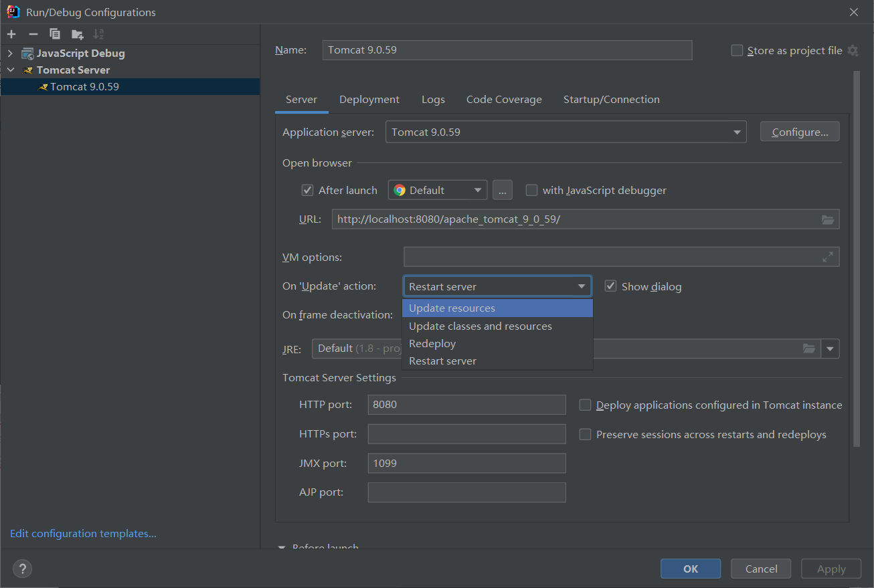This screenshot has height=588, width=874.
Task: Enable with JavaScript debugger option
Action: [x=531, y=190]
